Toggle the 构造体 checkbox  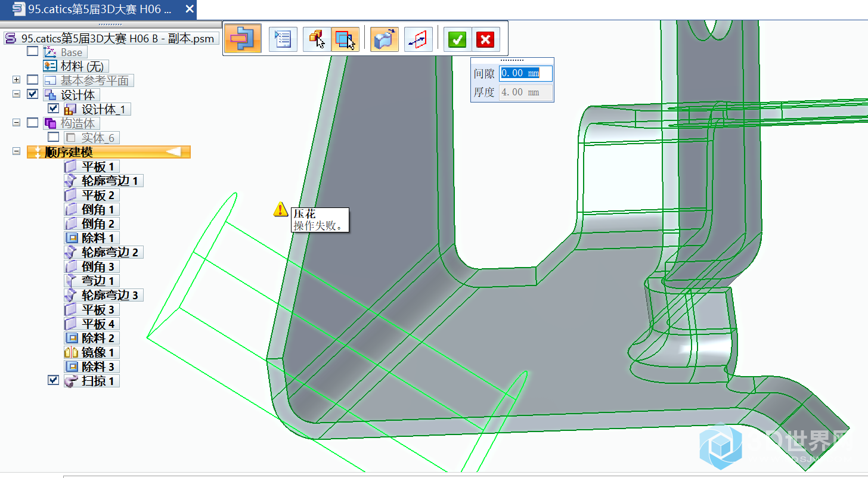[x=32, y=123]
